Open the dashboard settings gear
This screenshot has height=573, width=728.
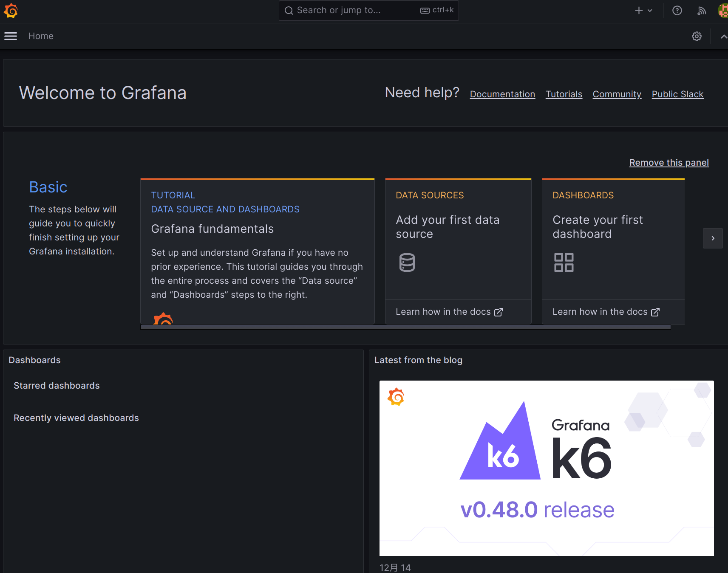point(697,36)
